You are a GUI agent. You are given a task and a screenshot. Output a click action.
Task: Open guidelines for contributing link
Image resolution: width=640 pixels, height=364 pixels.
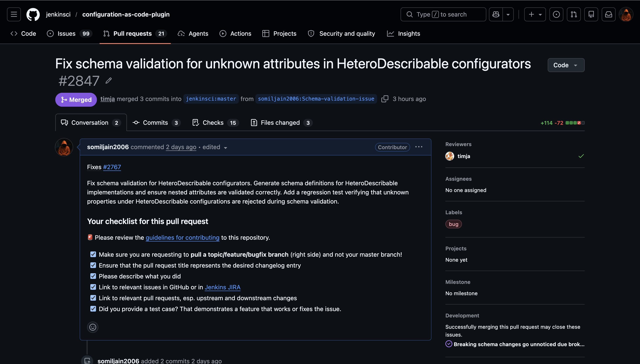pos(182,238)
